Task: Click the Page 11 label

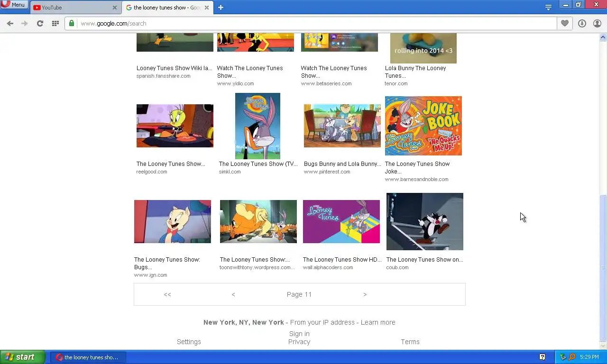Action: pyautogui.click(x=299, y=294)
